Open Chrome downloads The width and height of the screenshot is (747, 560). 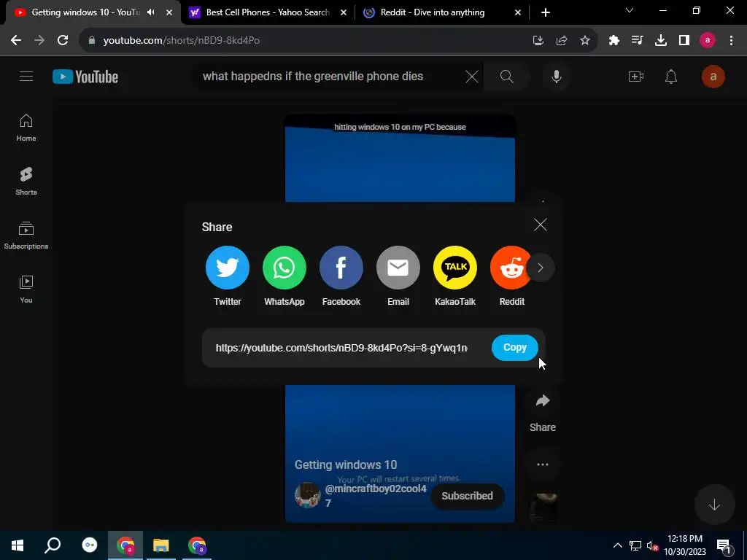pos(661,41)
